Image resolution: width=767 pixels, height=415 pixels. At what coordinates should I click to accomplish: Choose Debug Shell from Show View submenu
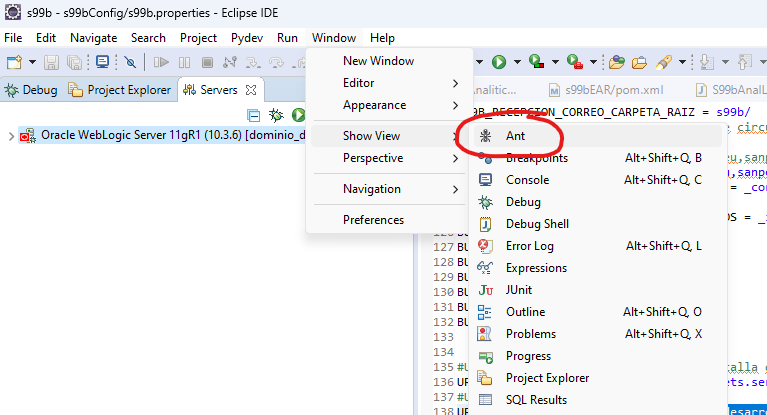click(x=597, y=224)
